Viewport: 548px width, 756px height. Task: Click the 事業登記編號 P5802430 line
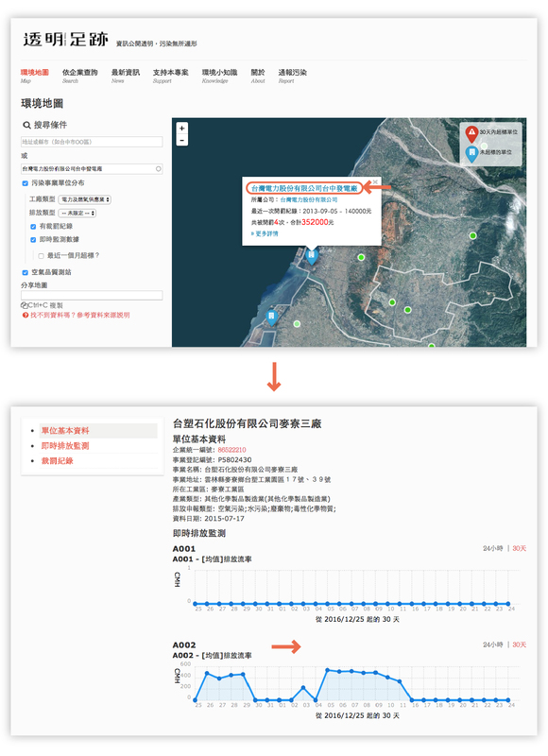(212, 460)
